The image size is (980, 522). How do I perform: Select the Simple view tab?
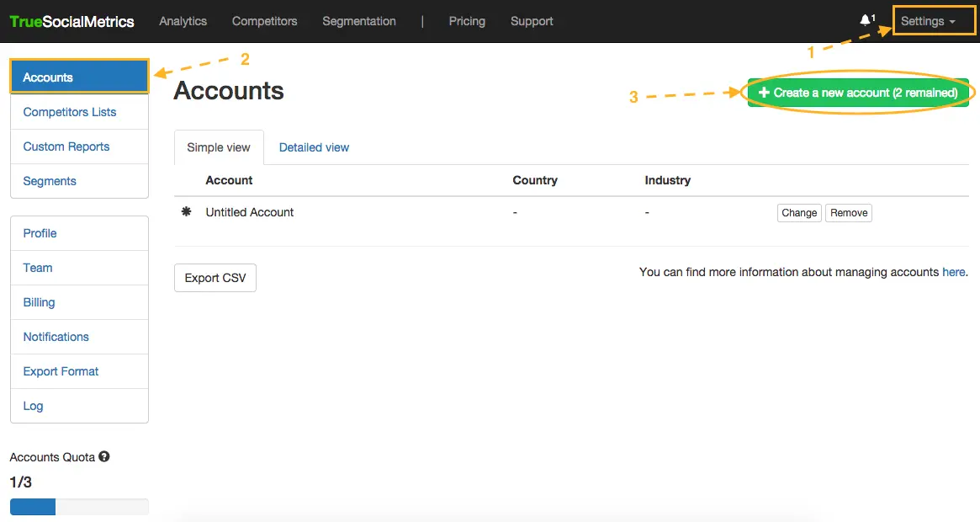click(219, 147)
